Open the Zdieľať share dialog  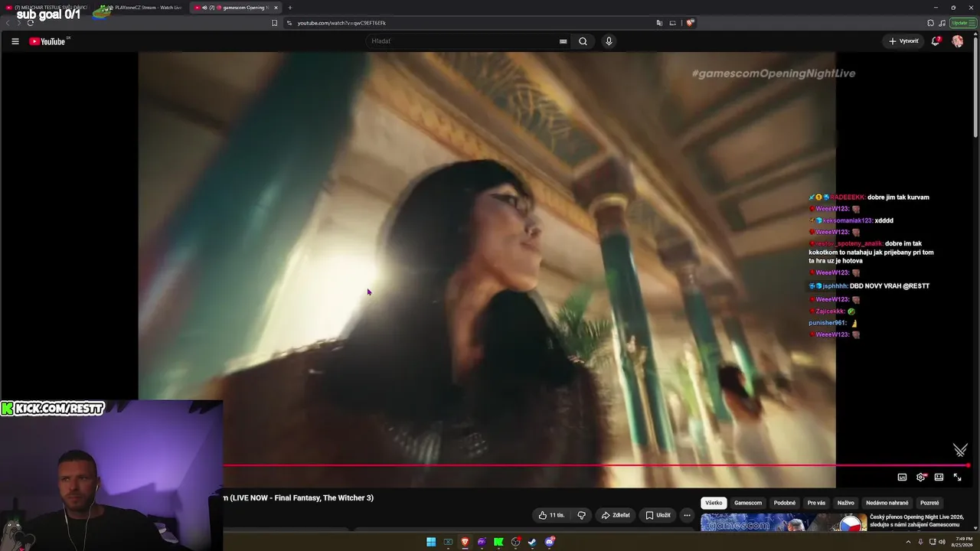pos(616,515)
